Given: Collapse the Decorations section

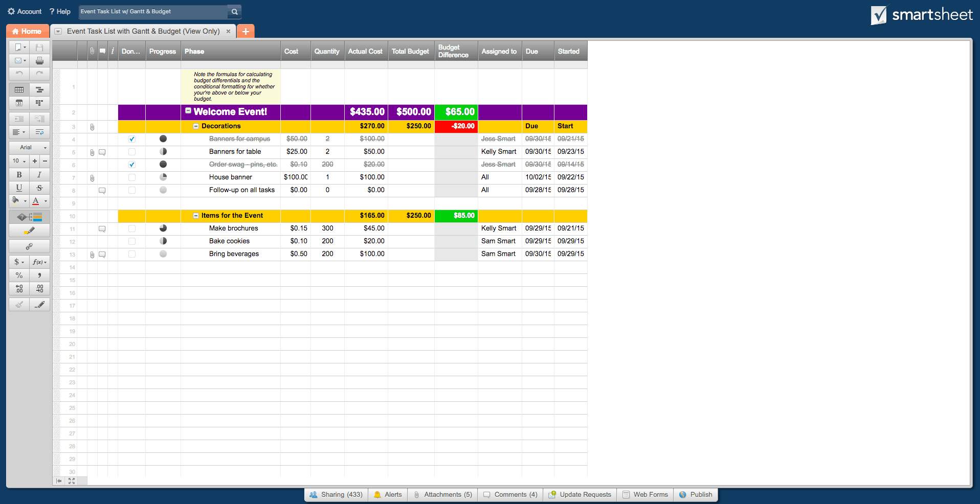Looking at the screenshot, I should pyautogui.click(x=196, y=126).
